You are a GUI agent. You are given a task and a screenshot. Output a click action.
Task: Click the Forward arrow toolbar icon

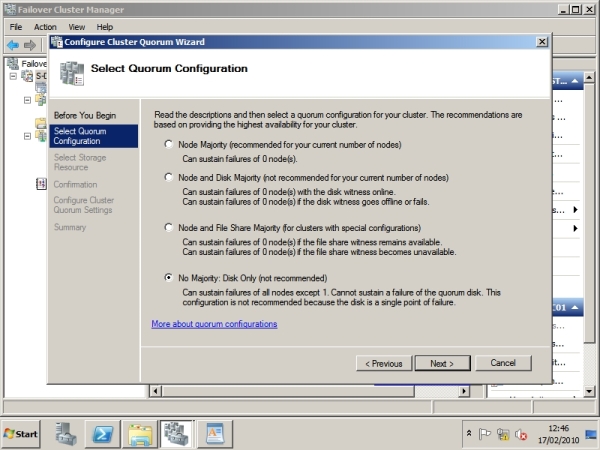click(30, 45)
